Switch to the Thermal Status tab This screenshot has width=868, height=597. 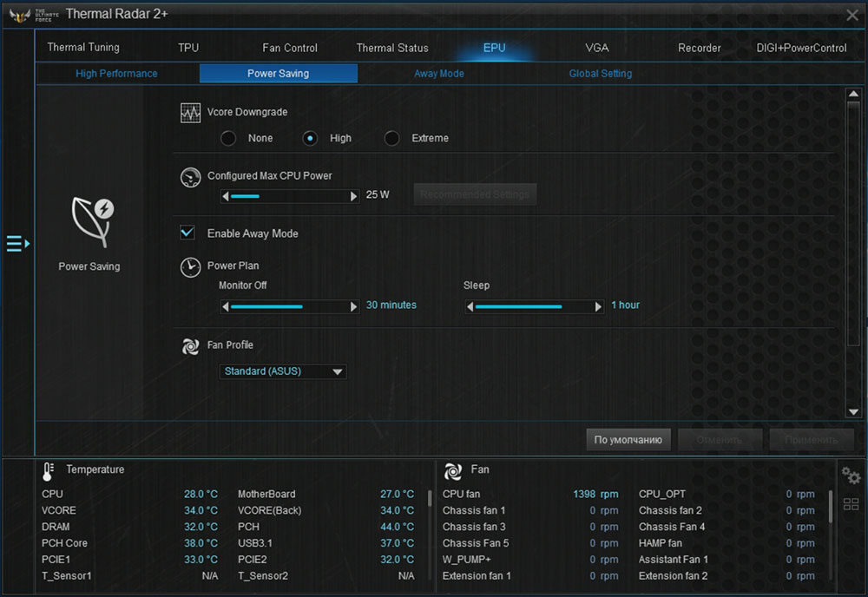[x=392, y=48]
